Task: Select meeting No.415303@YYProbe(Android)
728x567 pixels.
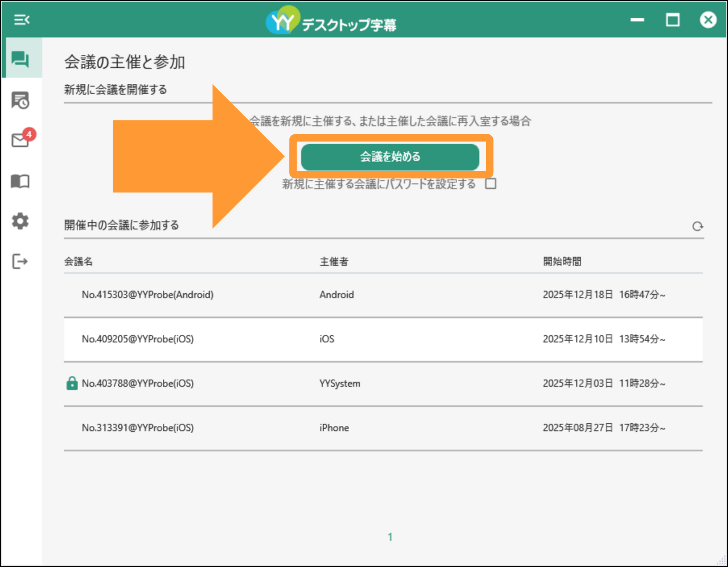Action: point(383,295)
